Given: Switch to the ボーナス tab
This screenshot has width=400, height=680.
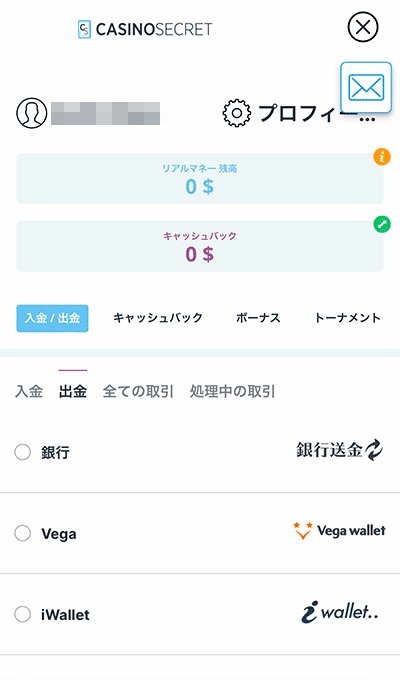Looking at the screenshot, I should tap(258, 318).
